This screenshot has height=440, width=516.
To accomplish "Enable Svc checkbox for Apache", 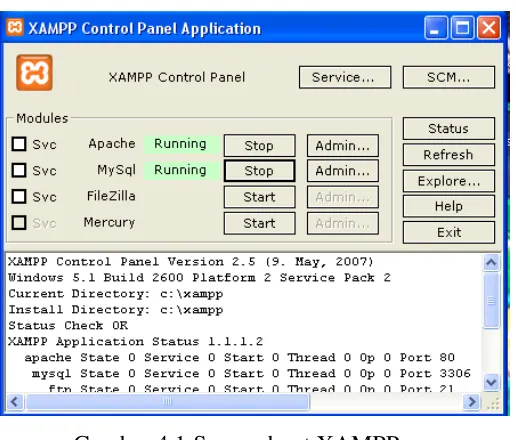I will point(19,144).
